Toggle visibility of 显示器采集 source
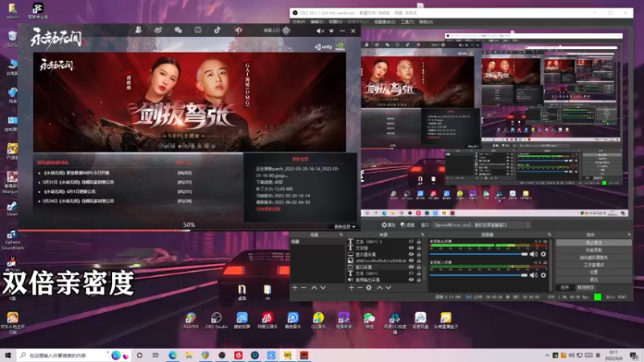The image size is (644, 362). (411, 254)
